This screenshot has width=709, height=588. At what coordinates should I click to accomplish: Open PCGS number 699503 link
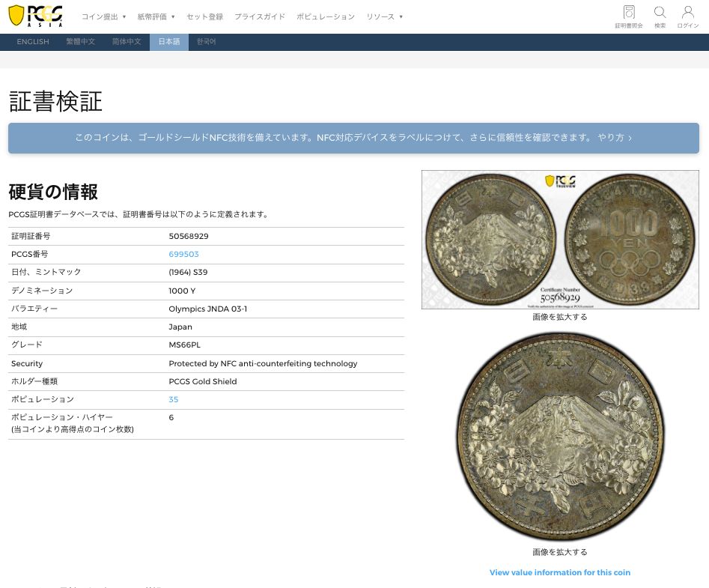point(183,254)
